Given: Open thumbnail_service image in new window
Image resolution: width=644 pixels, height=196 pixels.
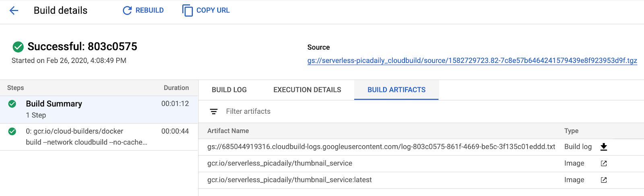Looking at the screenshot, I should (604, 163).
